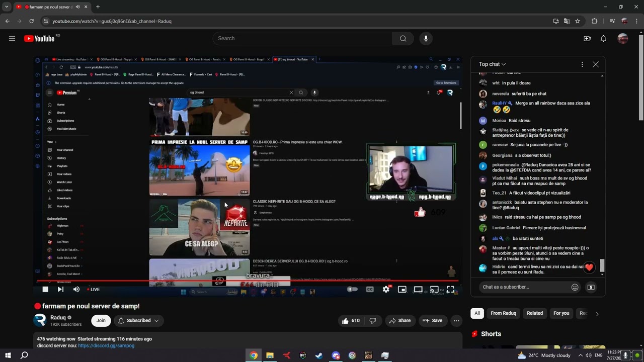
Task: Open Chrome extensions puzzle icon
Action: [595, 21]
